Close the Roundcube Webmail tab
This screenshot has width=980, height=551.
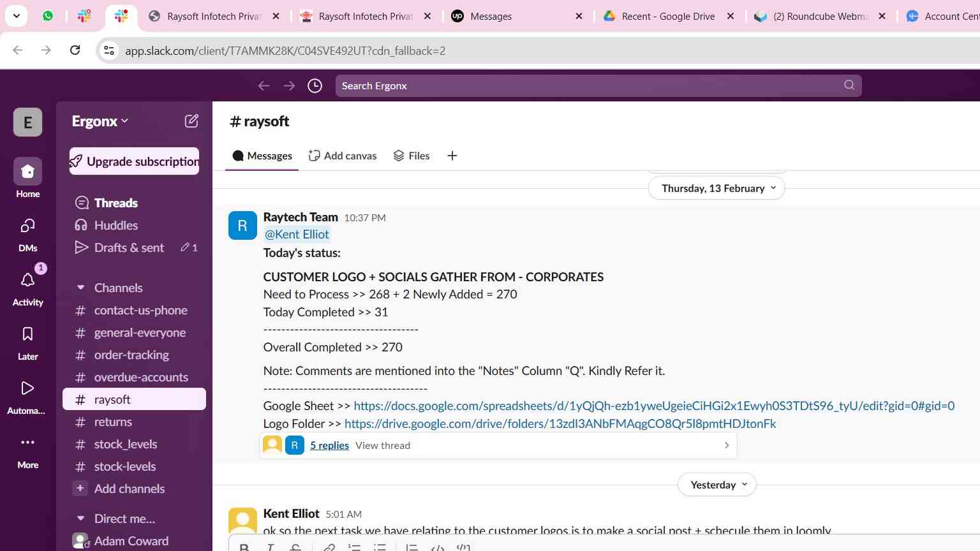(x=882, y=16)
